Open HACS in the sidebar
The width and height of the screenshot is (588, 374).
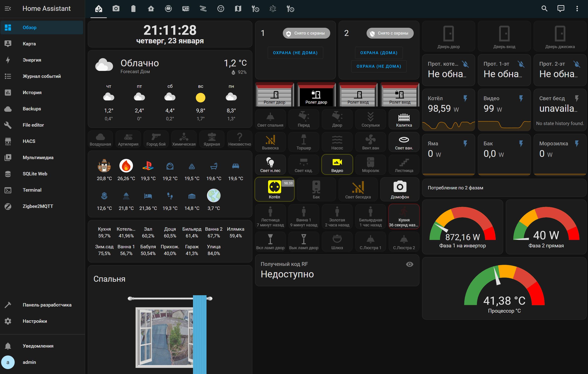pyautogui.click(x=29, y=141)
